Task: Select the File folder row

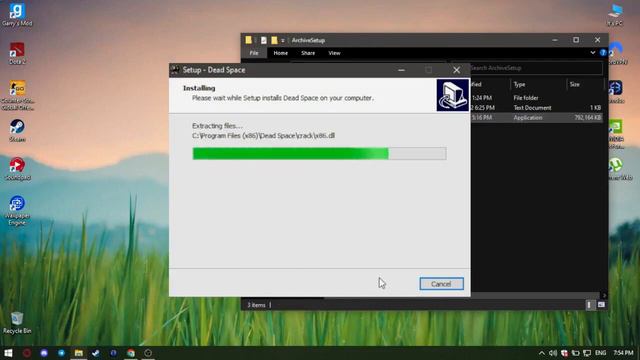Action: 536,98
